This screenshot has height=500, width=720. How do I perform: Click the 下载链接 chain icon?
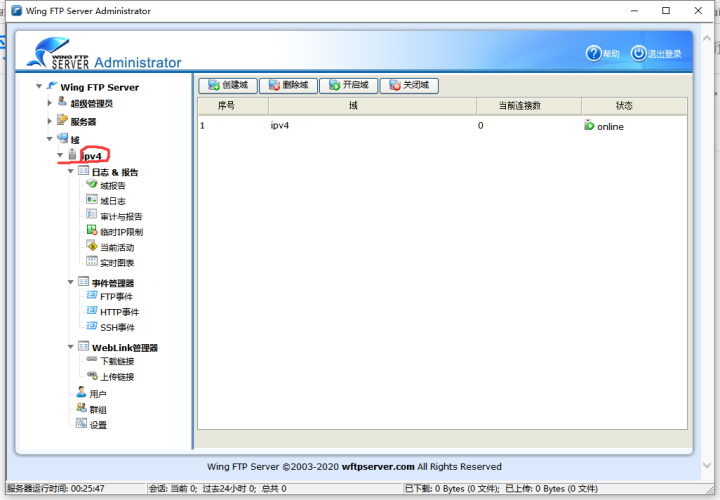92,359
